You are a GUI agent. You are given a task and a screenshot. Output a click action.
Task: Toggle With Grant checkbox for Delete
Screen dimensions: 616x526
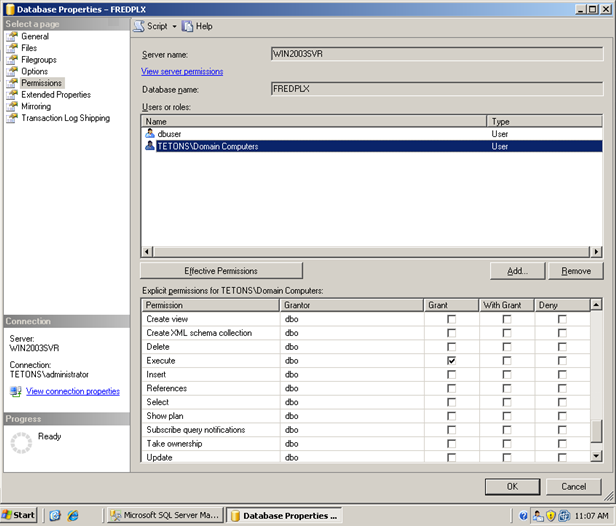click(507, 347)
